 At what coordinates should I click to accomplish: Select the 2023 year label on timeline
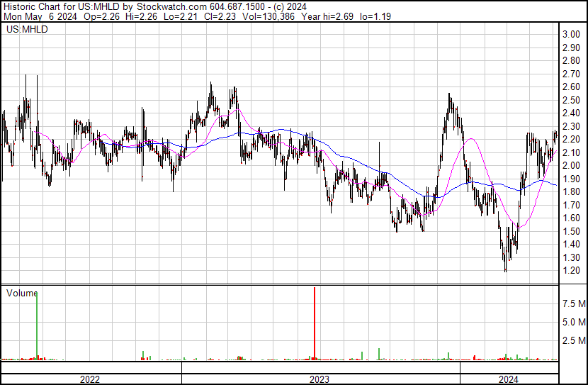(x=320, y=379)
